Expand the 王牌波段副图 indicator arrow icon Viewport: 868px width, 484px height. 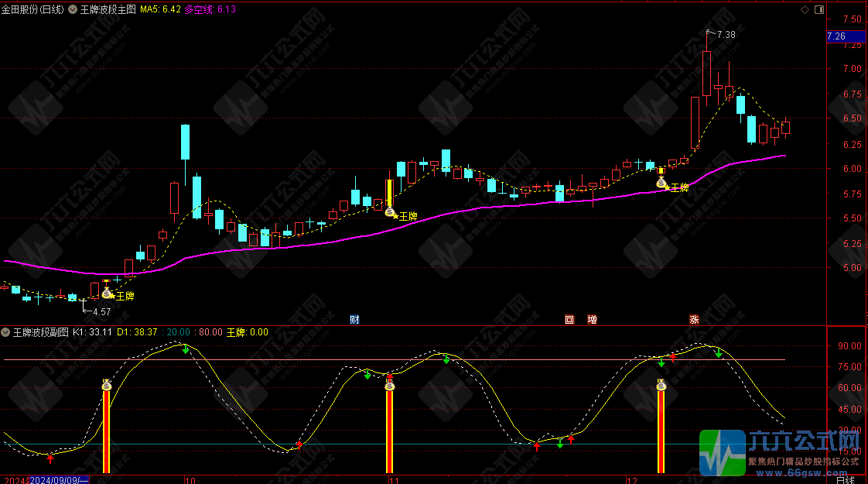6,331
